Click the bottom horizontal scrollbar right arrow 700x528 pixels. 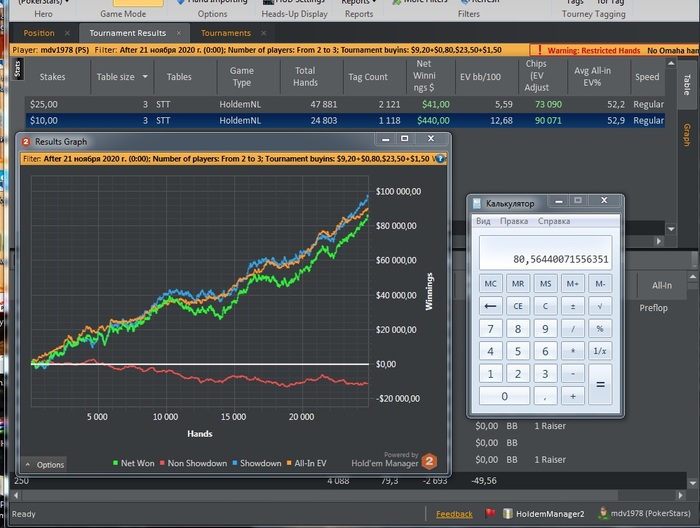point(680,495)
